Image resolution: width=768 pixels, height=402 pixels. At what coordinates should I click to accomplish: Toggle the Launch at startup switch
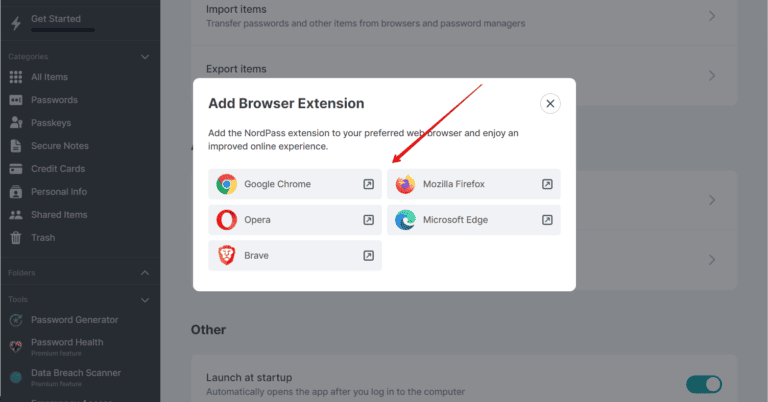(704, 384)
